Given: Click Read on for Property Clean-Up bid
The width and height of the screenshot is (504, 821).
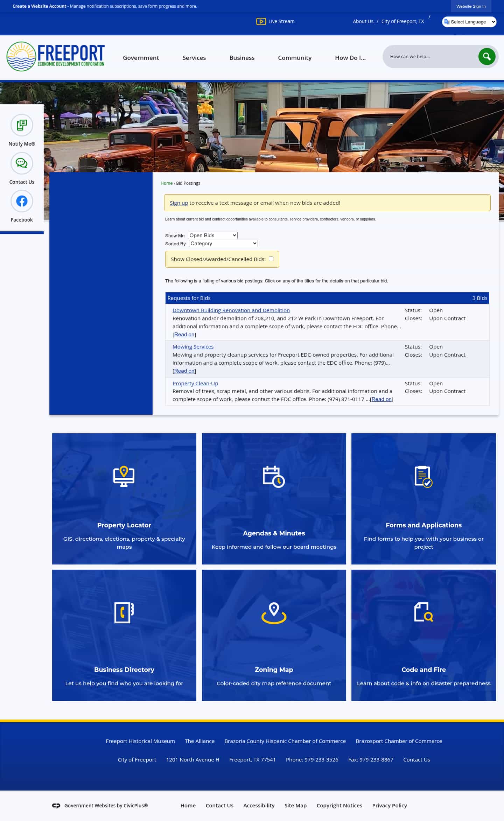Looking at the screenshot, I should pyautogui.click(x=381, y=399).
